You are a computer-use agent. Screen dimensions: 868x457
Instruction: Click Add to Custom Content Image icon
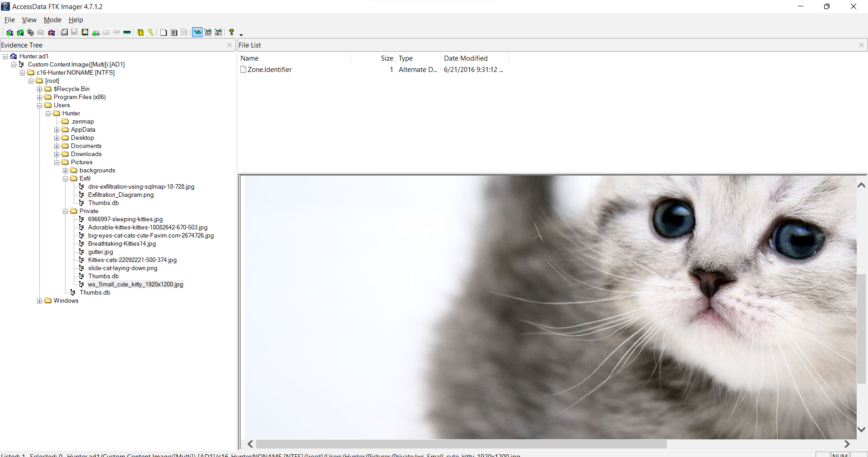(x=96, y=32)
